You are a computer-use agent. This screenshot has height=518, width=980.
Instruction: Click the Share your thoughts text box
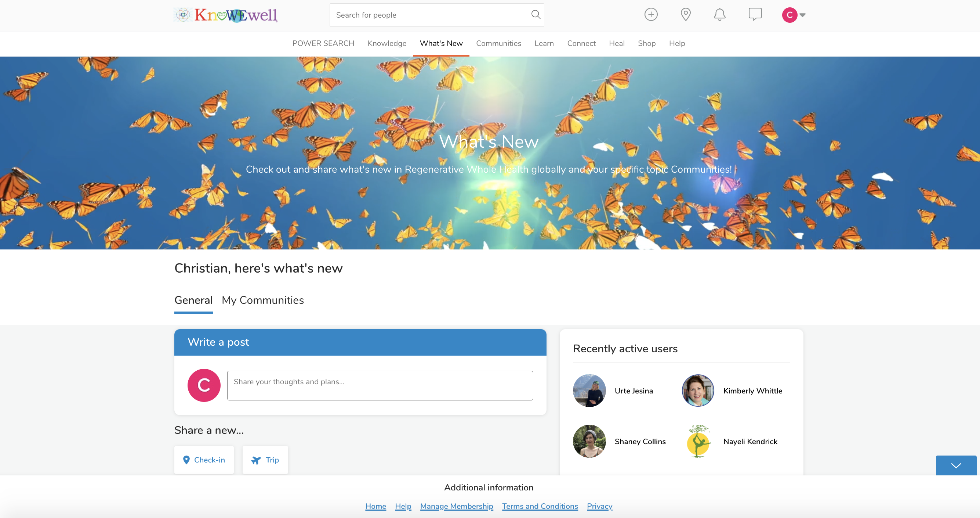tap(380, 385)
